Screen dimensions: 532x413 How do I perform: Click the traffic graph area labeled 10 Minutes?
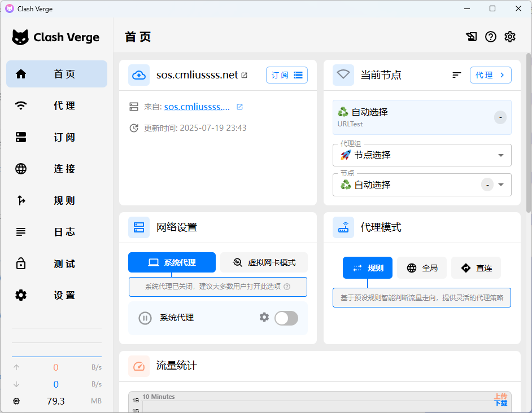click(320, 402)
